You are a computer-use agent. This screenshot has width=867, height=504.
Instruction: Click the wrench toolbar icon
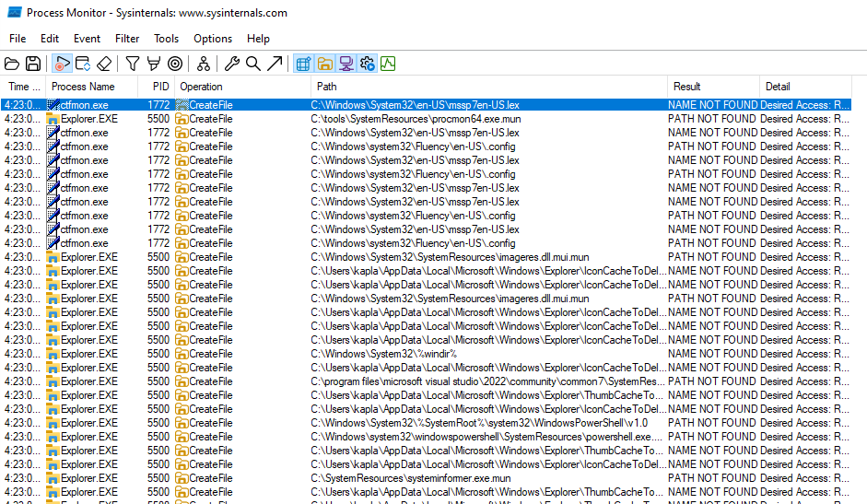pos(231,64)
